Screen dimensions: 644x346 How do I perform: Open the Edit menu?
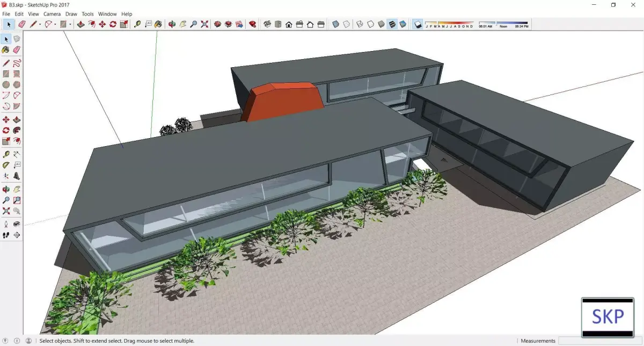[19, 14]
